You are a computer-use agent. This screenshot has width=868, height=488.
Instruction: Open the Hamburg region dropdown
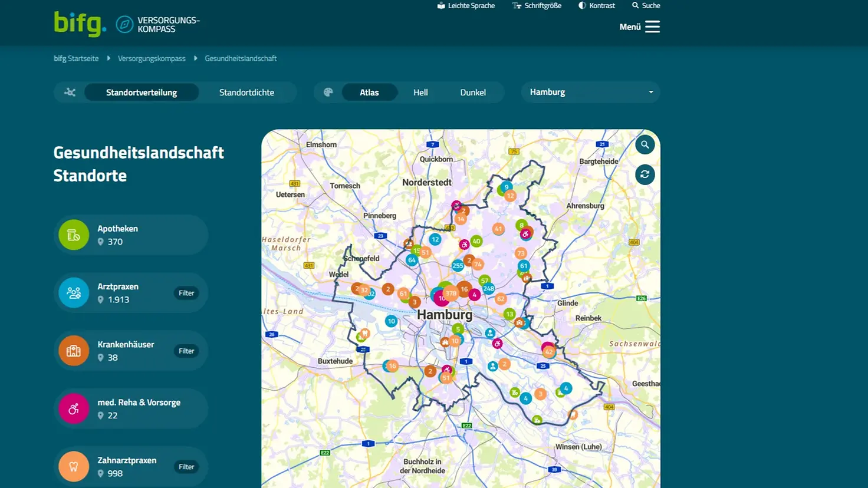click(590, 93)
